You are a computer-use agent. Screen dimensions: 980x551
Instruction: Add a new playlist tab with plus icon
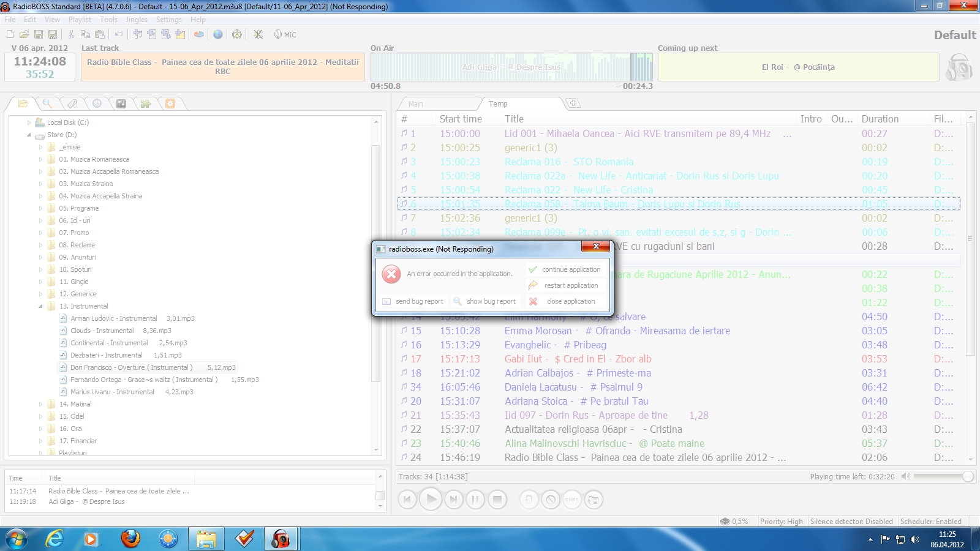(573, 103)
